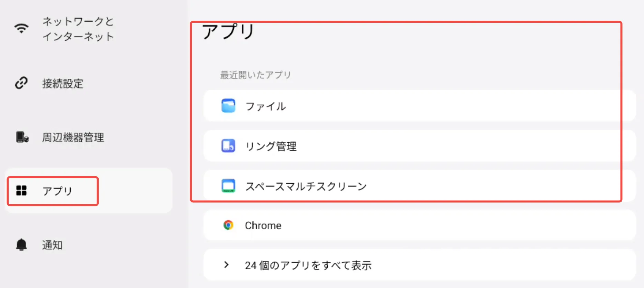This screenshot has width=644, height=288.
Task: Click the Wi-Fi icon in the sidebar
Action: tap(21, 28)
